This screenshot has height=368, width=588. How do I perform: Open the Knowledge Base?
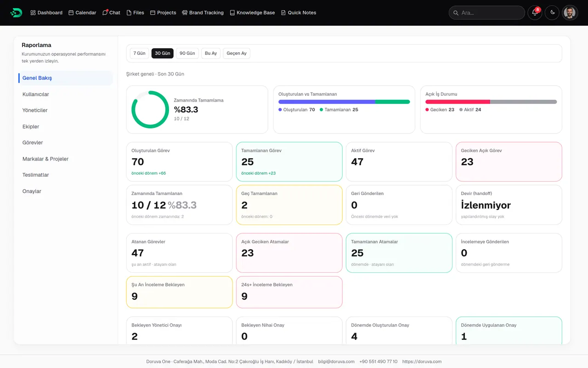point(252,13)
